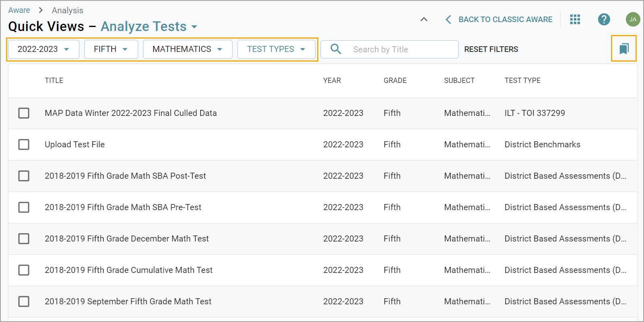This screenshot has height=322, width=644.
Task: Click RESET FILTERS
Action: click(491, 49)
